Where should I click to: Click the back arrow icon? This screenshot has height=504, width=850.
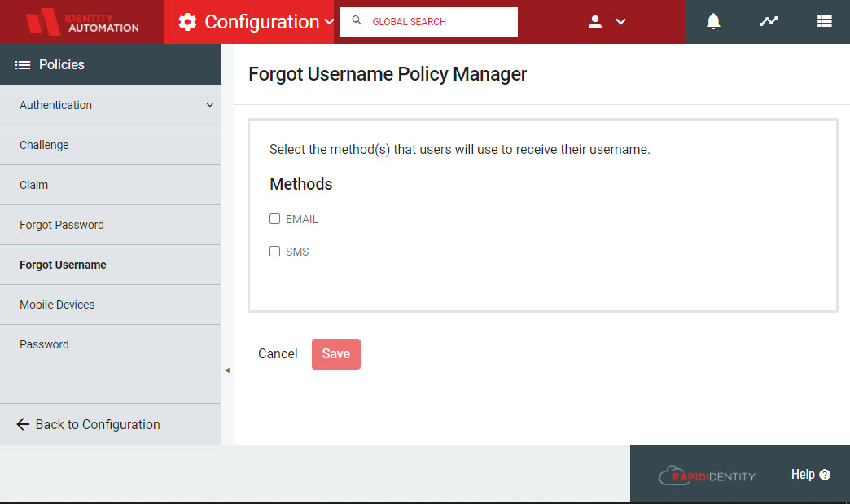(x=23, y=424)
